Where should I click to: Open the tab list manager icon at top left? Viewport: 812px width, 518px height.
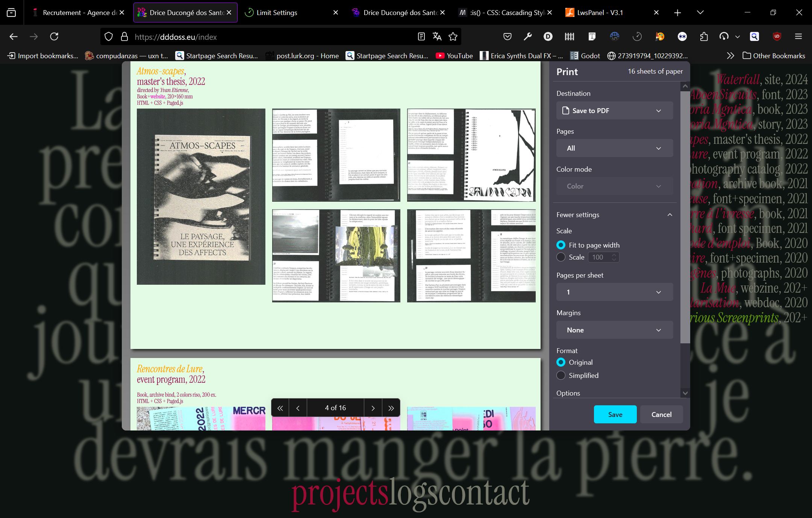[11, 12]
